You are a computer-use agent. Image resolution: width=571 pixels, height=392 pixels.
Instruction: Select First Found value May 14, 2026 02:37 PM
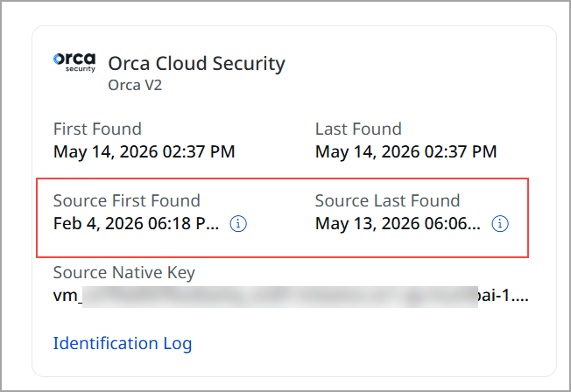pyautogui.click(x=145, y=151)
